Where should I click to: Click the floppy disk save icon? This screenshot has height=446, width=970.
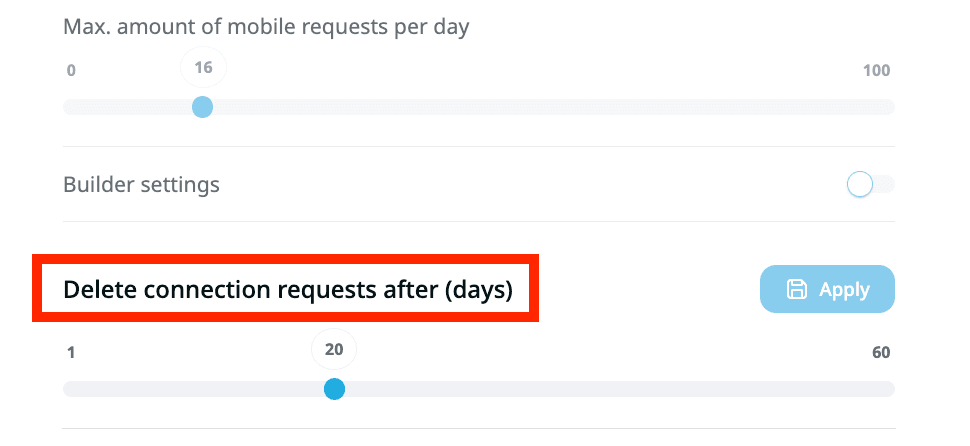pyautogui.click(x=797, y=290)
